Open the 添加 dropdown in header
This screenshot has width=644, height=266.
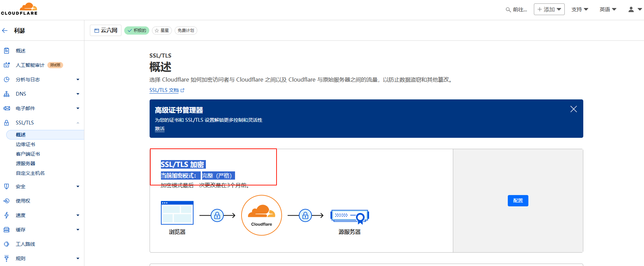tap(549, 9)
